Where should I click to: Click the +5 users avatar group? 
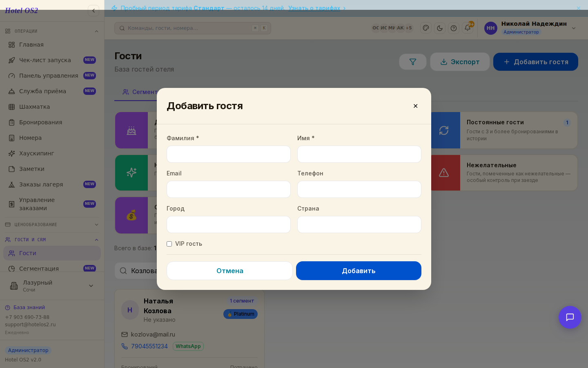409,28
